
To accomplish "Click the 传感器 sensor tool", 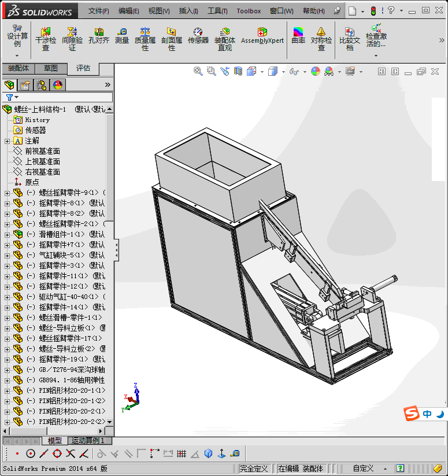I will coord(198,36).
